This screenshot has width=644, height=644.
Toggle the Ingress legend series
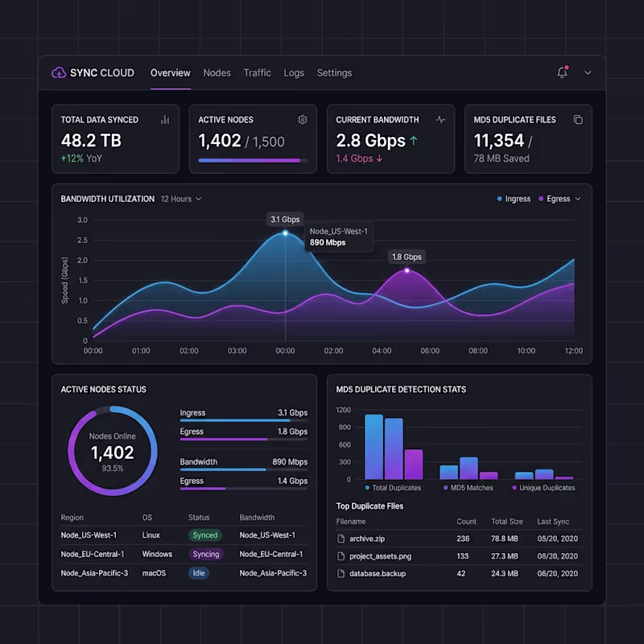(x=514, y=199)
